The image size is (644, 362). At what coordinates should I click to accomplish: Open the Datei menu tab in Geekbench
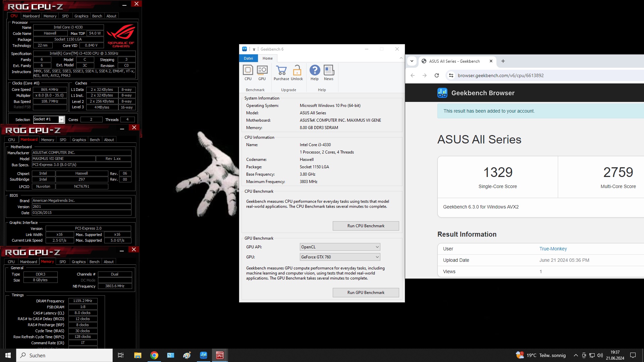tap(249, 58)
